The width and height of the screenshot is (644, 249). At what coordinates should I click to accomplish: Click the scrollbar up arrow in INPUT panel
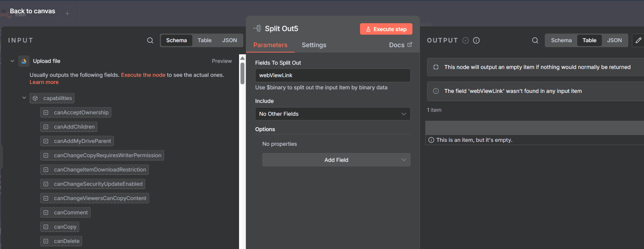(242, 58)
